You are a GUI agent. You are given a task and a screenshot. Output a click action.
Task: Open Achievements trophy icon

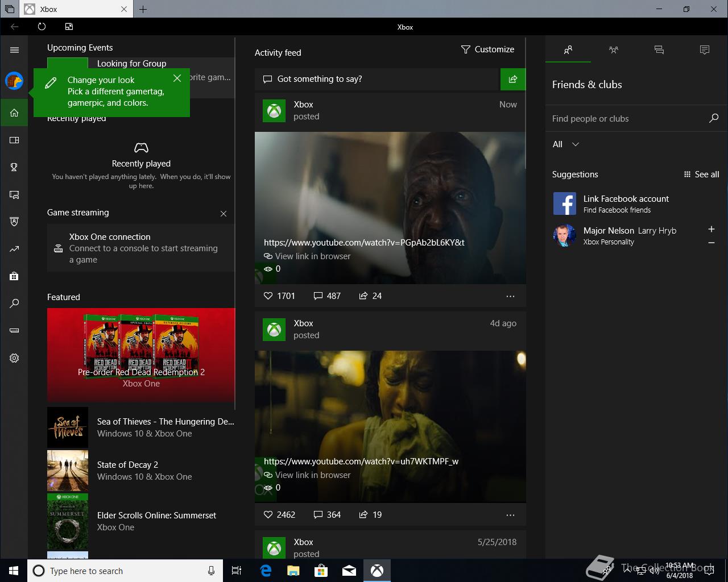point(14,167)
